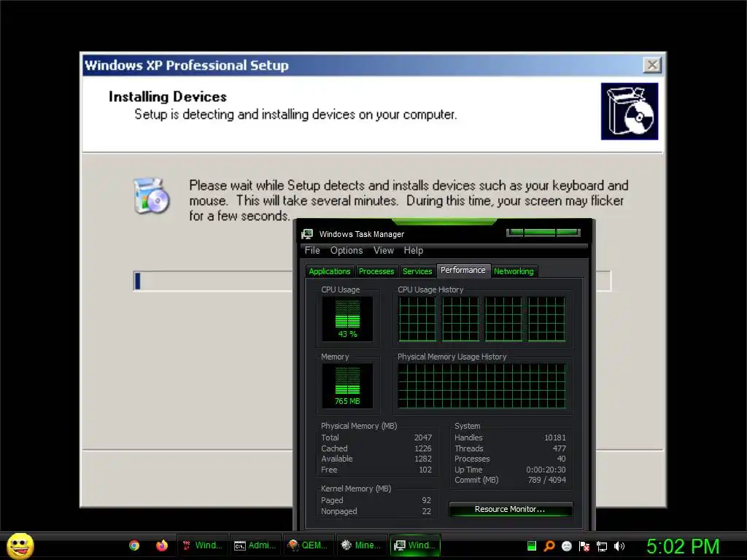Screen dimensions: 747x560
Task: Click the Available value 1282
Action: pos(423,459)
